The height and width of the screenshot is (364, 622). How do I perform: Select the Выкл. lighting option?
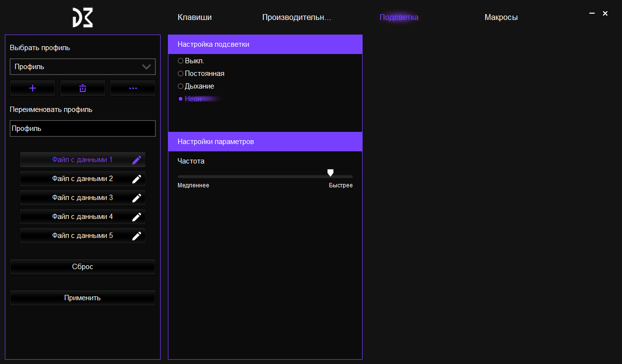coord(181,61)
